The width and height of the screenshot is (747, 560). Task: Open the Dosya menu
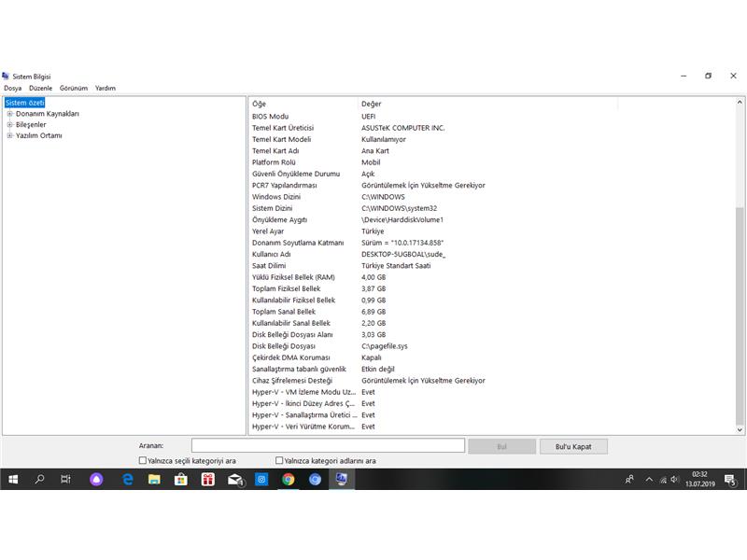tap(12, 88)
